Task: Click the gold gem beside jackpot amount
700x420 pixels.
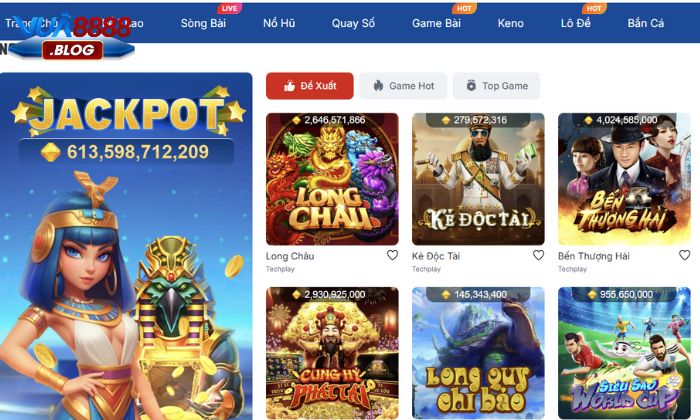Action: point(51,152)
